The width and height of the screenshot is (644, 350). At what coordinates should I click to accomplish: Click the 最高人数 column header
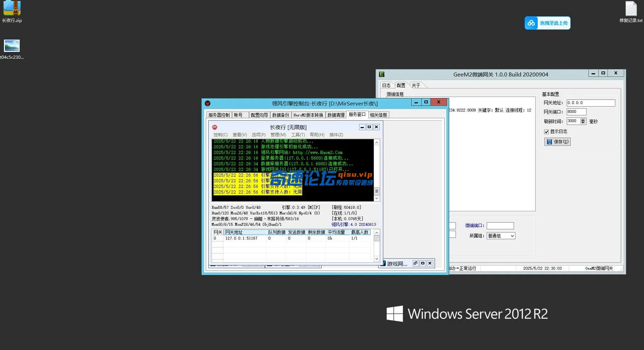360,232
